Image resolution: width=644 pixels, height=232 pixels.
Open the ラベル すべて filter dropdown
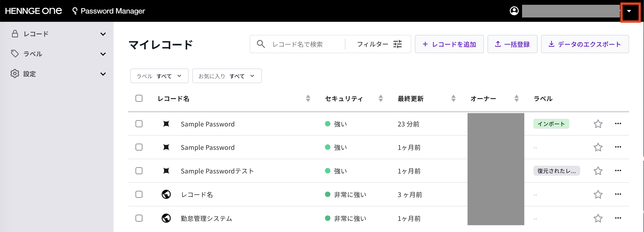tap(159, 76)
